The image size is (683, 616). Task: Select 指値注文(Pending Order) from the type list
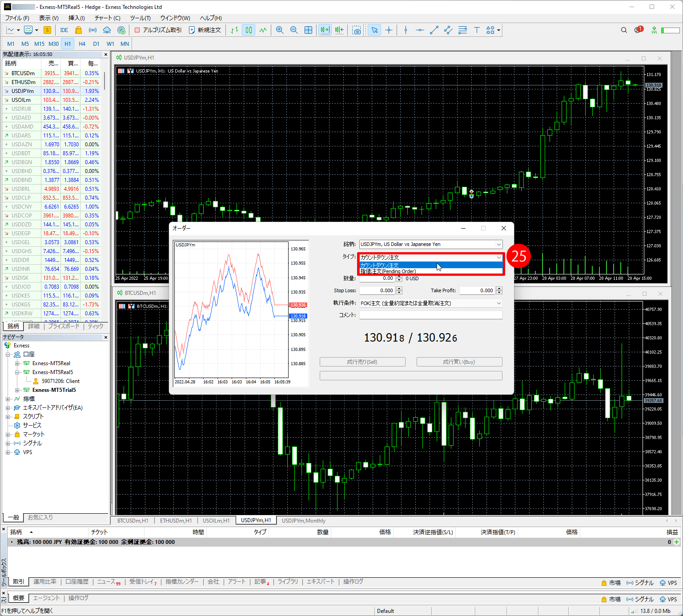click(388, 271)
